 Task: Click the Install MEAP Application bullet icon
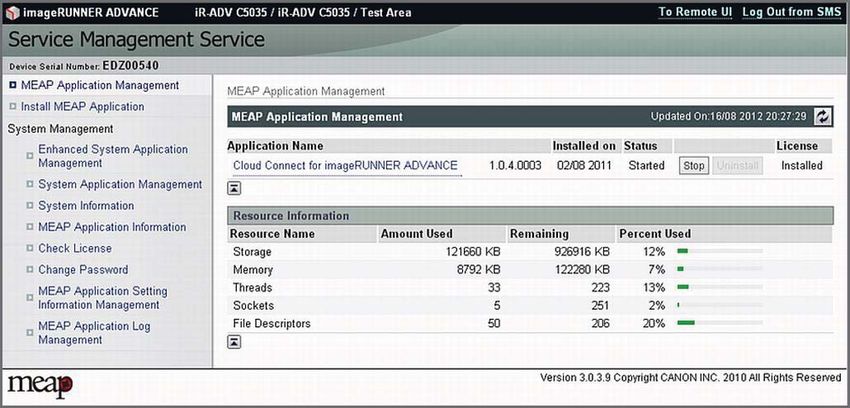click(x=14, y=107)
